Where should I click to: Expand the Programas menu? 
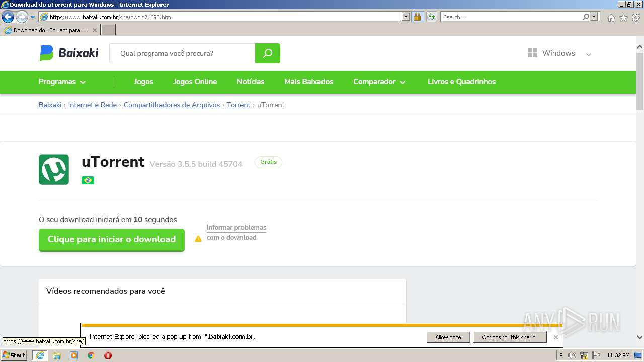62,82
